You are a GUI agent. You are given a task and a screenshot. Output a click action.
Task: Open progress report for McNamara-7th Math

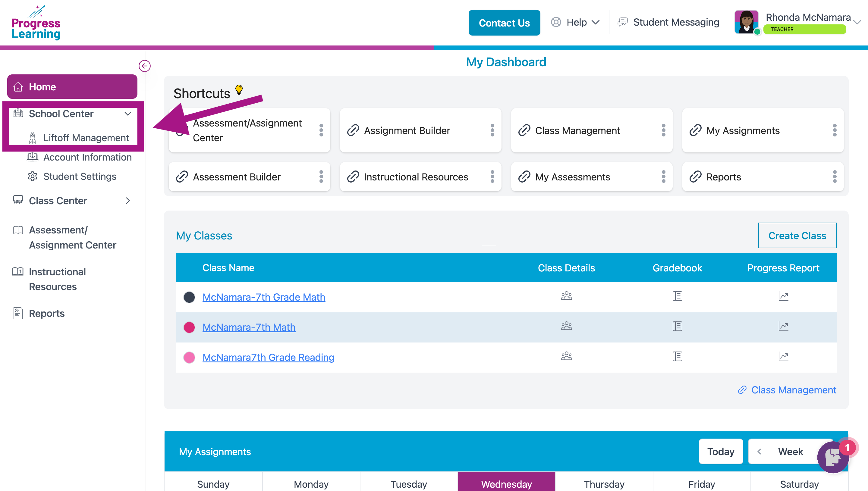[783, 326]
